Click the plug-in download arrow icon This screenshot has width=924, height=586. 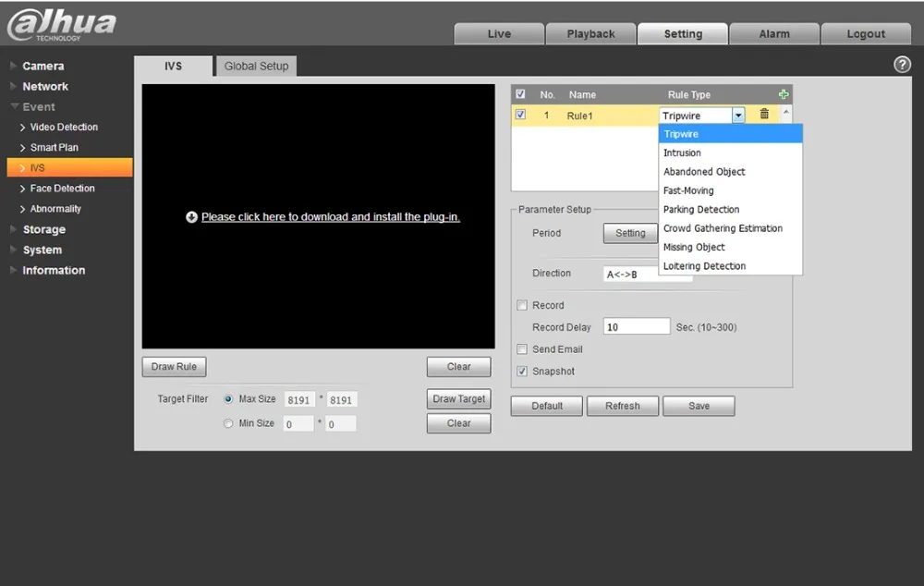[x=191, y=217]
